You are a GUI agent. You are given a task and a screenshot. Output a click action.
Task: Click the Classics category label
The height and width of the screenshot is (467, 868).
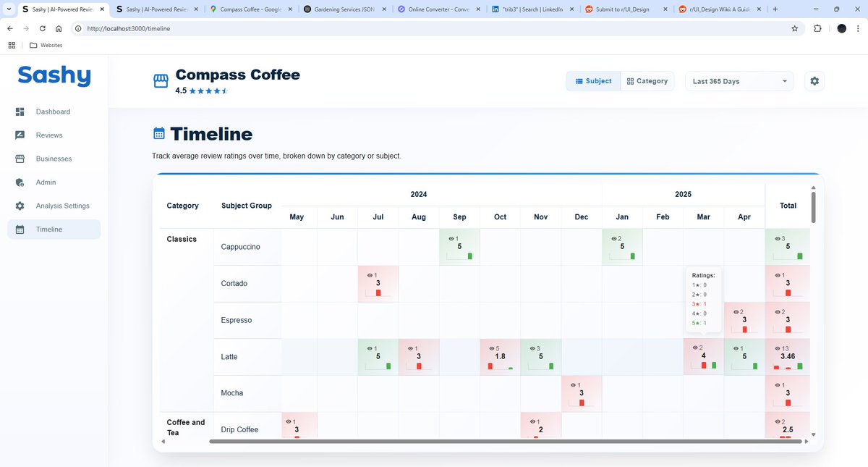pyautogui.click(x=182, y=239)
